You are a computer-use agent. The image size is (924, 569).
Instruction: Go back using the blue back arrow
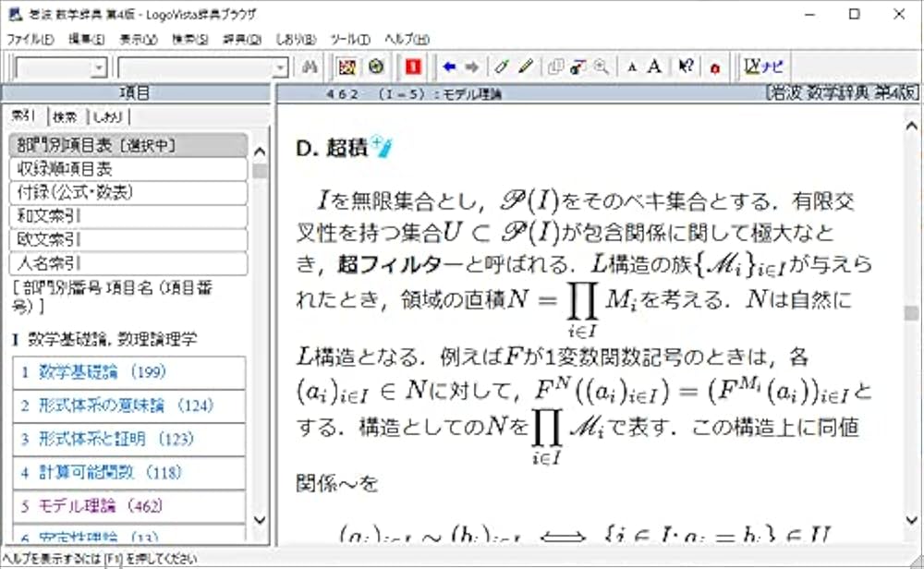448,67
